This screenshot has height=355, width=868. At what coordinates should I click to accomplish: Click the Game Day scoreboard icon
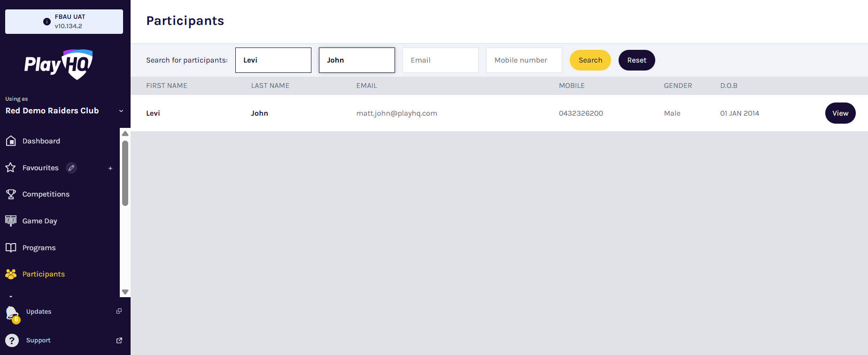tap(11, 221)
